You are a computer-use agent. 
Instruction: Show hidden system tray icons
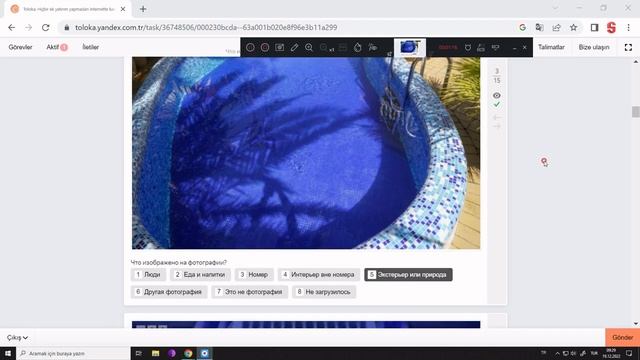coord(557,353)
